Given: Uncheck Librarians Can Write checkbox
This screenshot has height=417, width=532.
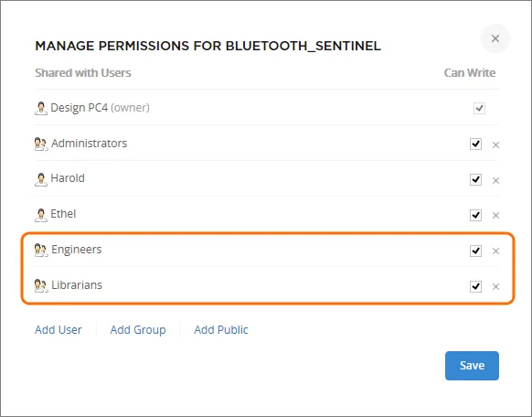Looking at the screenshot, I should click(475, 286).
